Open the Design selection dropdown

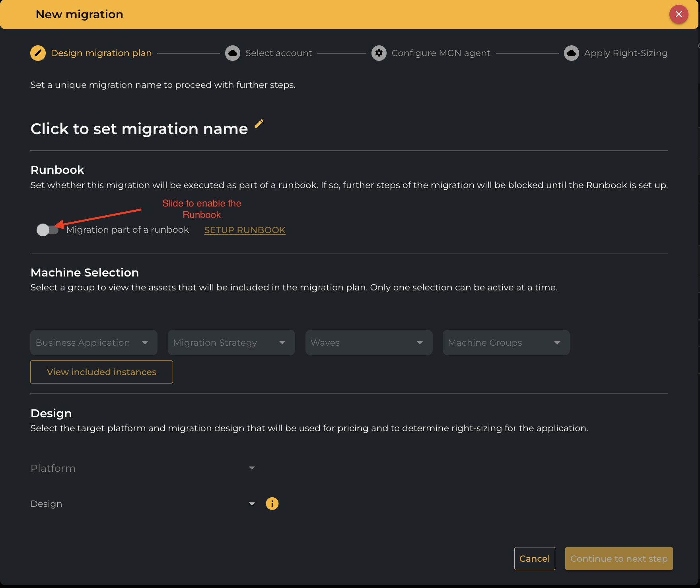point(143,504)
